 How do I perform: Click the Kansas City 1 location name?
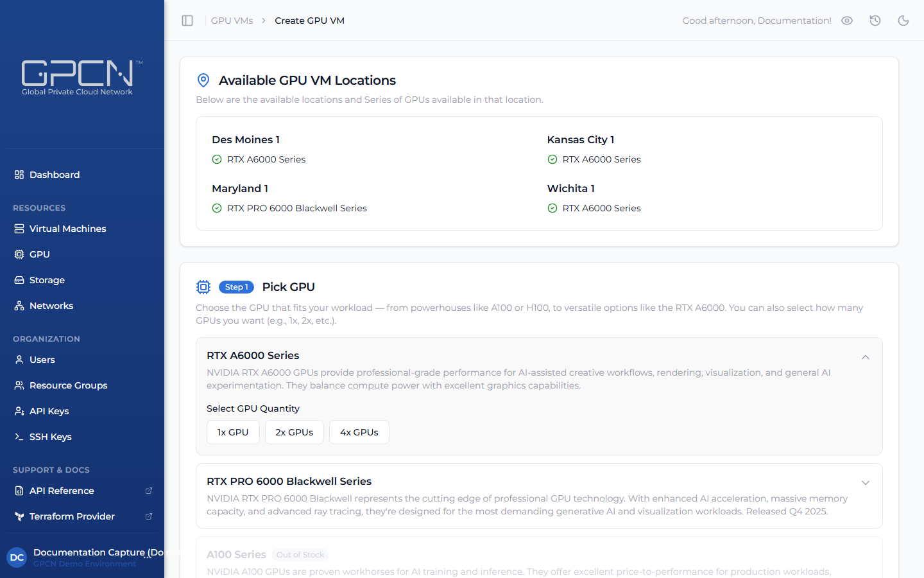click(x=581, y=139)
